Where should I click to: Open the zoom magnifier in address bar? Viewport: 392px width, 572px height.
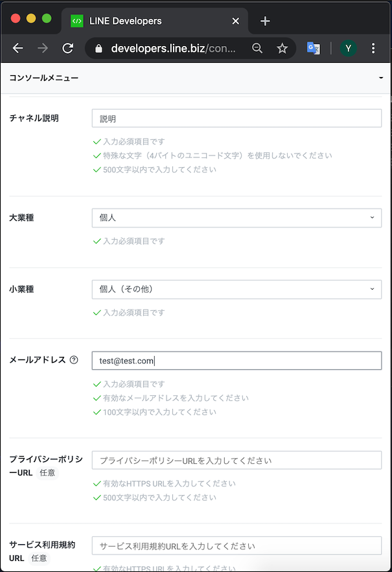(257, 48)
